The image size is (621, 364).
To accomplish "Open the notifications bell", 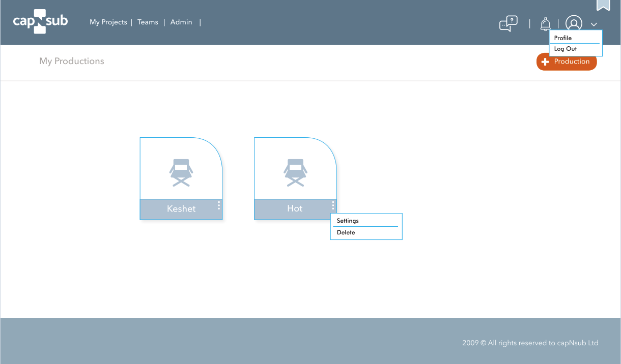I will [545, 24].
